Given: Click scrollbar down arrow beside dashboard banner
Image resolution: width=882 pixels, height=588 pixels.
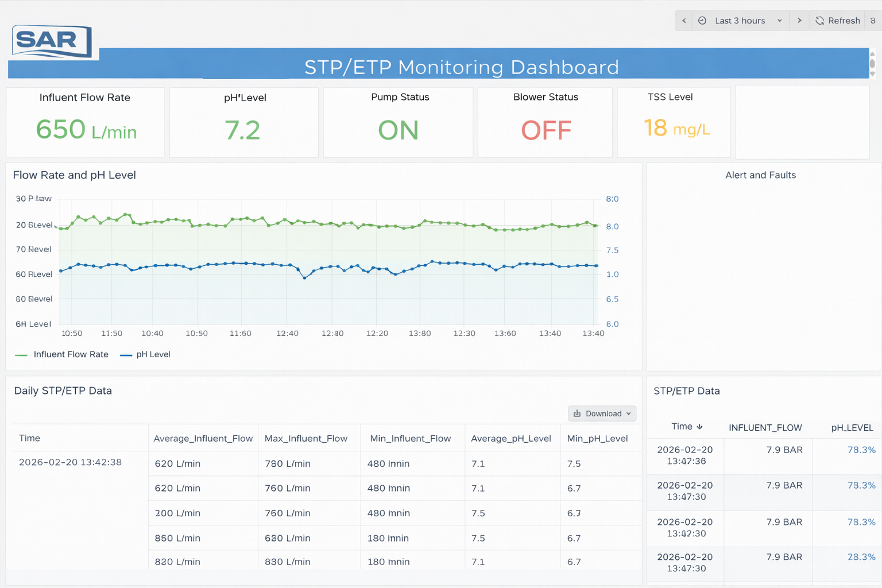Looking at the screenshot, I should click(872, 74).
